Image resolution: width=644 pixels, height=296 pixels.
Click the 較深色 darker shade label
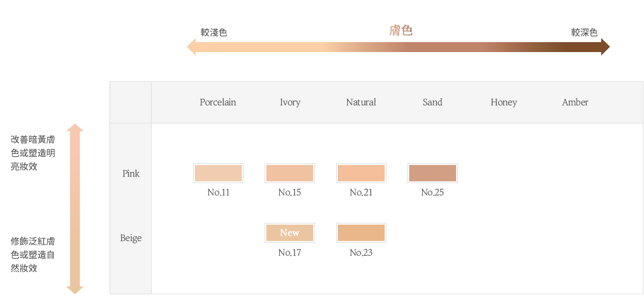(x=584, y=33)
